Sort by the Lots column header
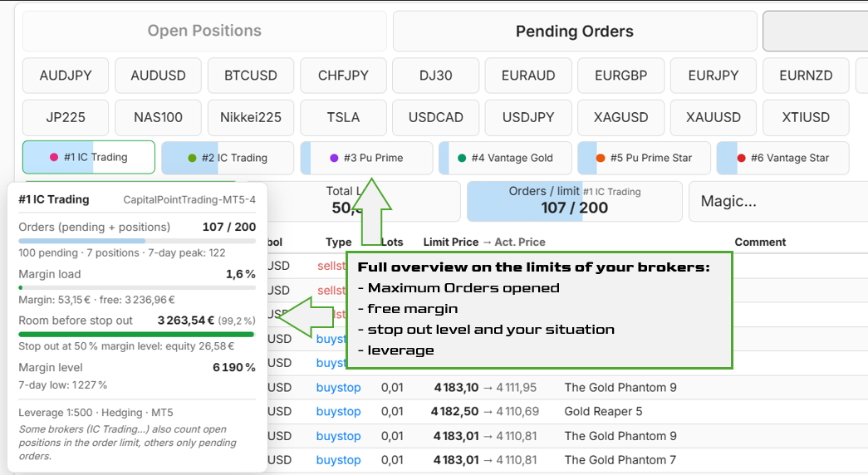Image resolution: width=868 pixels, height=475 pixels. pyautogui.click(x=393, y=242)
